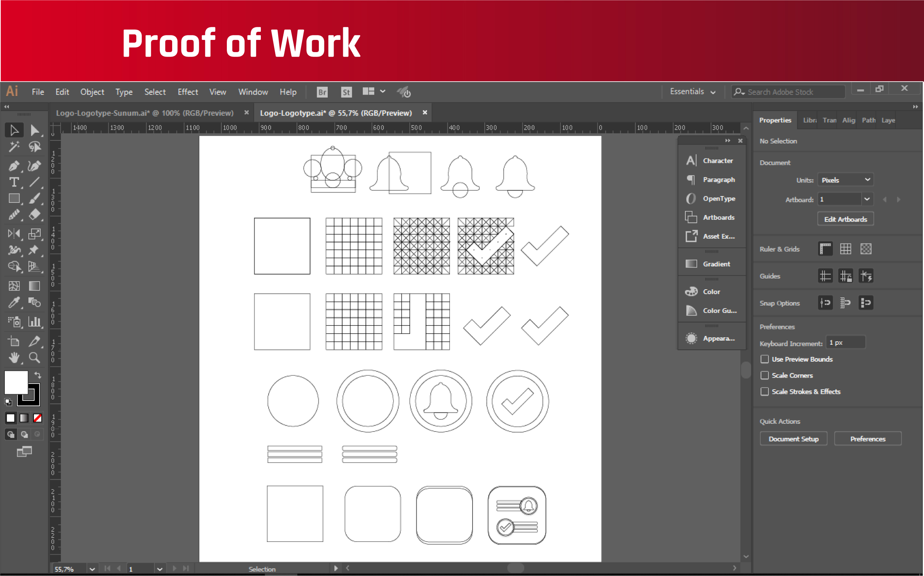924x576 pixels.
Task: Click the white fill color swatch
Action: (15, 382)
